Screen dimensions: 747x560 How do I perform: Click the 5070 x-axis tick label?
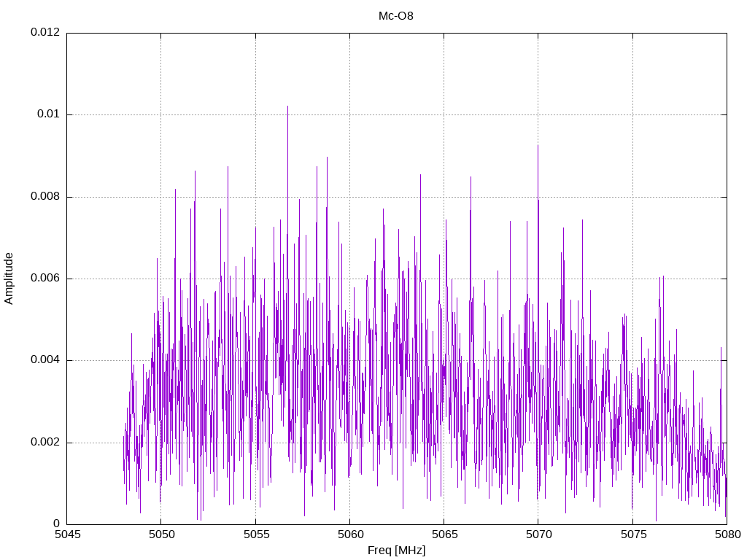(539, 534)
